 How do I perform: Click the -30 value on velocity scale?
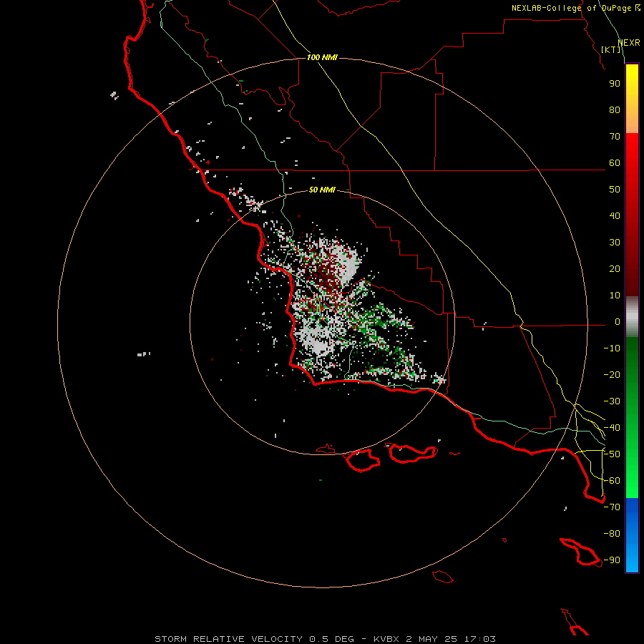(612, 401)
